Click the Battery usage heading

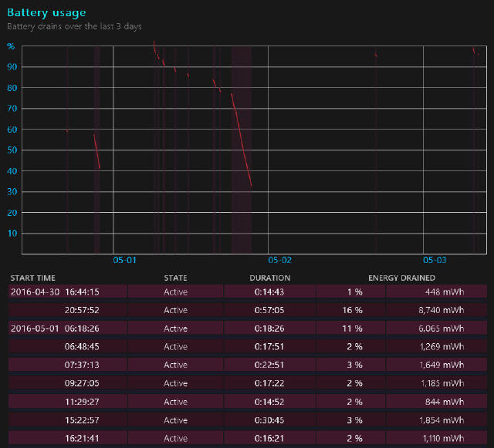coord(46,13)
